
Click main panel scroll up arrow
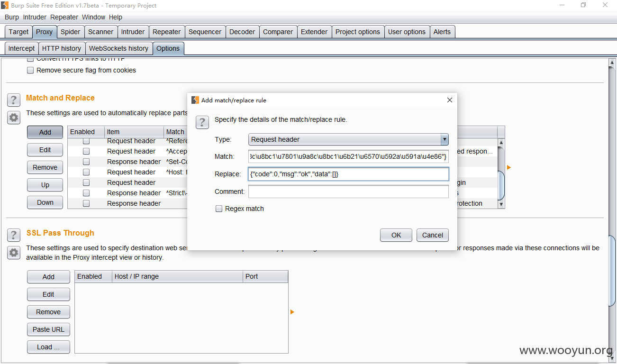click(612, 62)
